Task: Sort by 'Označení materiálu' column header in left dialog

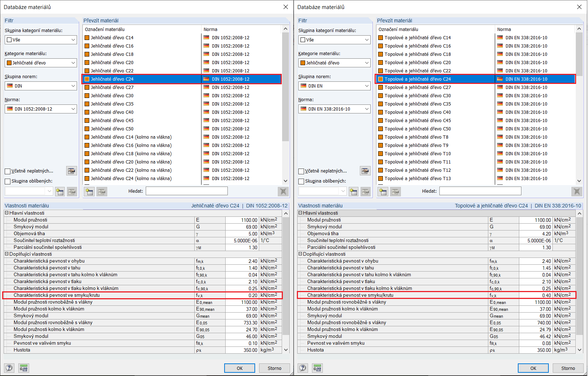Action: pyautogui.click(x=142, y=29)
